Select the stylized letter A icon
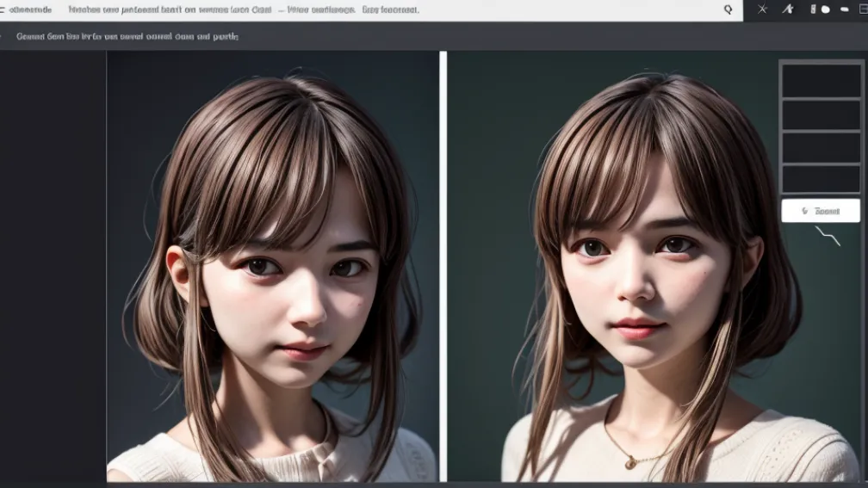Image resolution: width=868 pixels, height=488 pixels. pos(787,9)
